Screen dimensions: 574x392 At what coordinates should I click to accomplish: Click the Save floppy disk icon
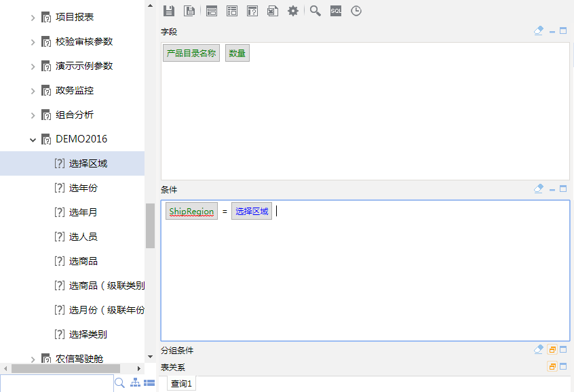[x=169, y=11]
